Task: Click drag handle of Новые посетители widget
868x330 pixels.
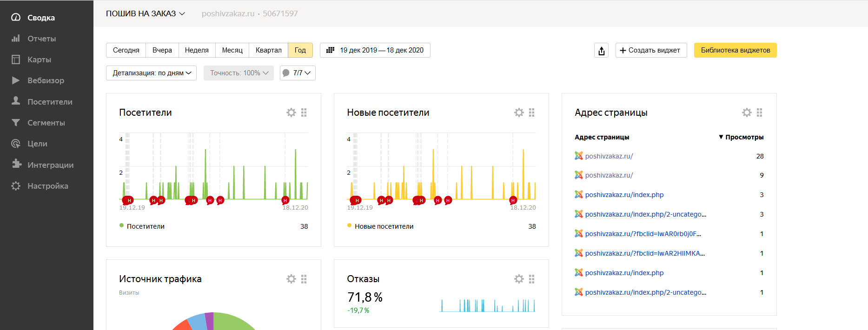Action: (x=532, y=112)
